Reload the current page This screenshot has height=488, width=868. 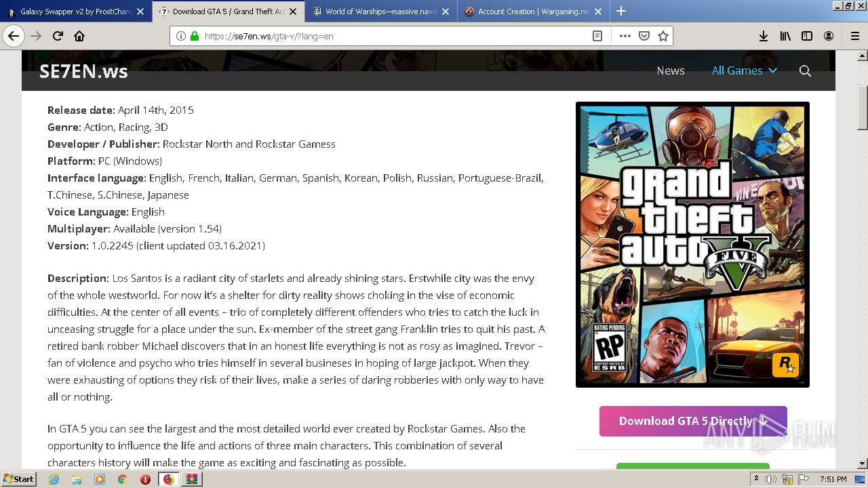point(58,36)
